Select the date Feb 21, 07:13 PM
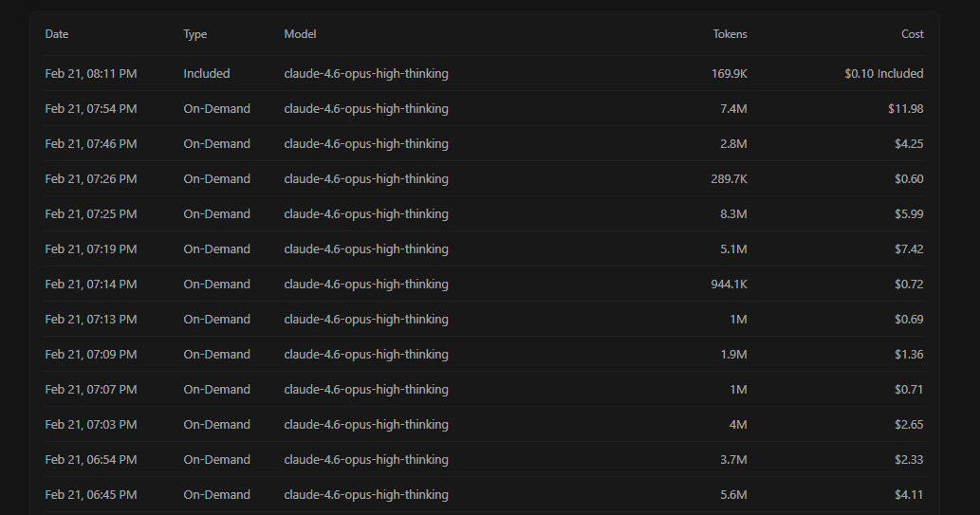The width and height of the screenshot is (980, 515). point(91,319)
